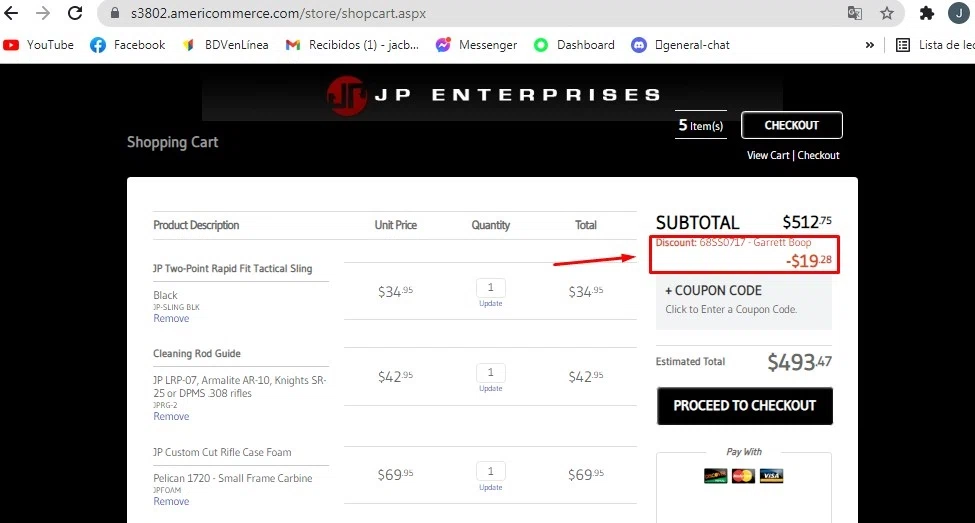Click the Visa card payment icon

[771, 476]
